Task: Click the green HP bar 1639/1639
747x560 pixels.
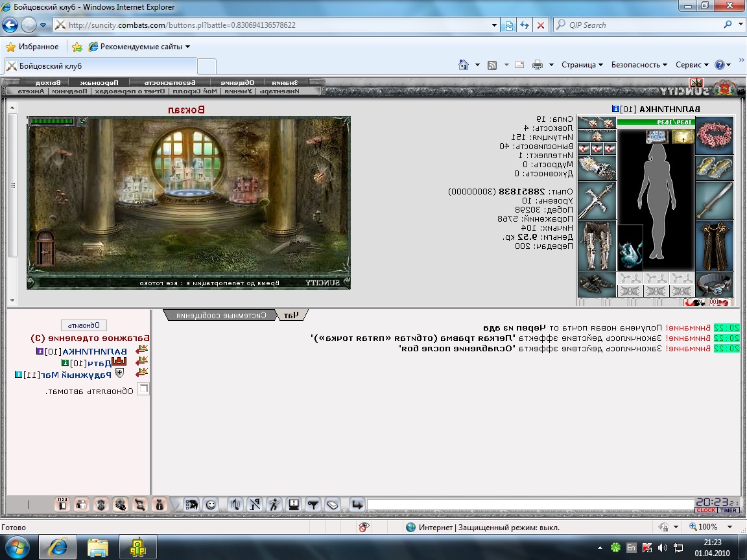Action: click(x=656, y=122)
